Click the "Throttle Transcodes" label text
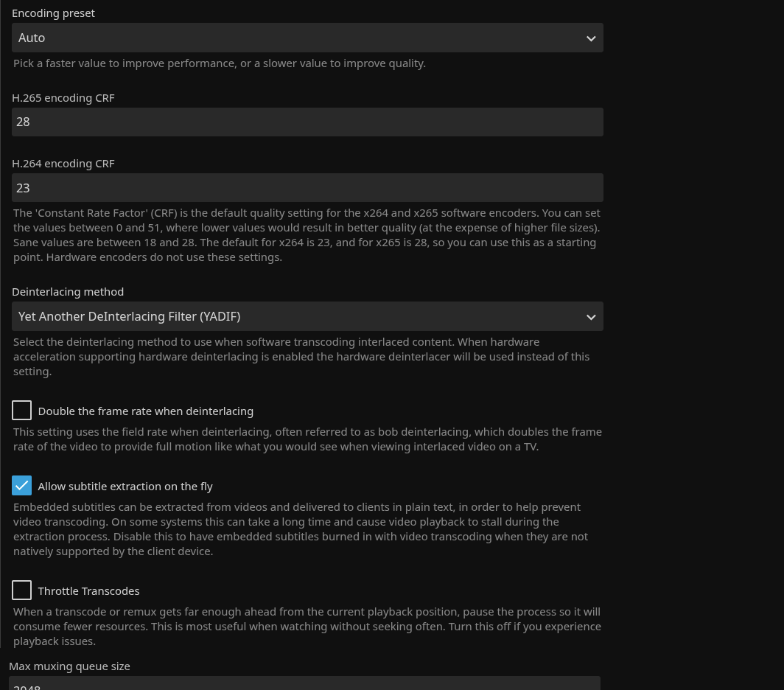The image size is (784, 690). [x=88, y=591]
